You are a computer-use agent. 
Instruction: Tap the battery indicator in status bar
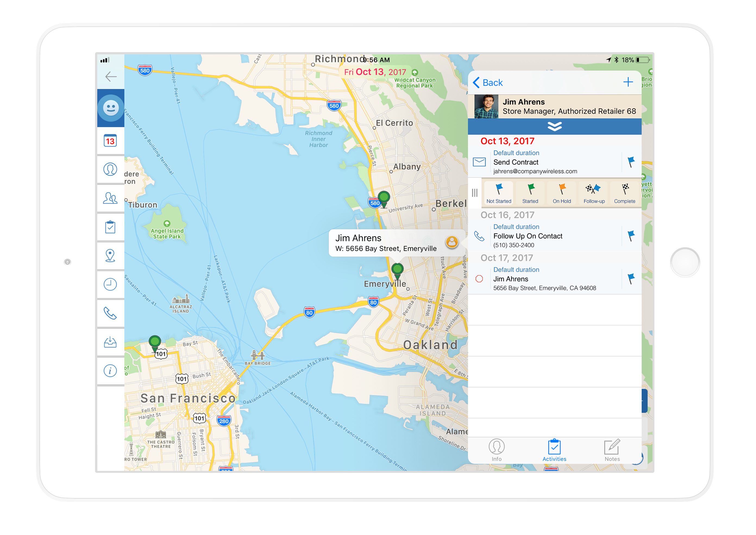click(643, 60)
